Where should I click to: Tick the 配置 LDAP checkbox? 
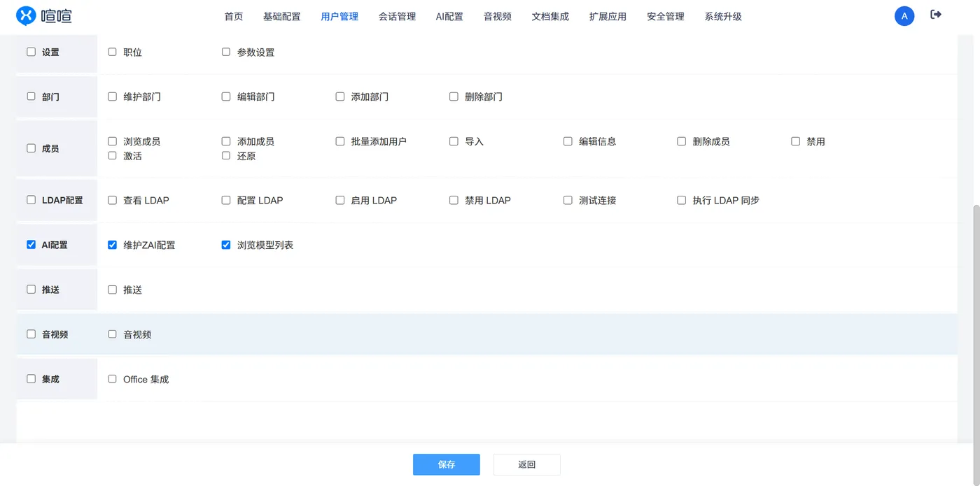(x=226, y=200)
